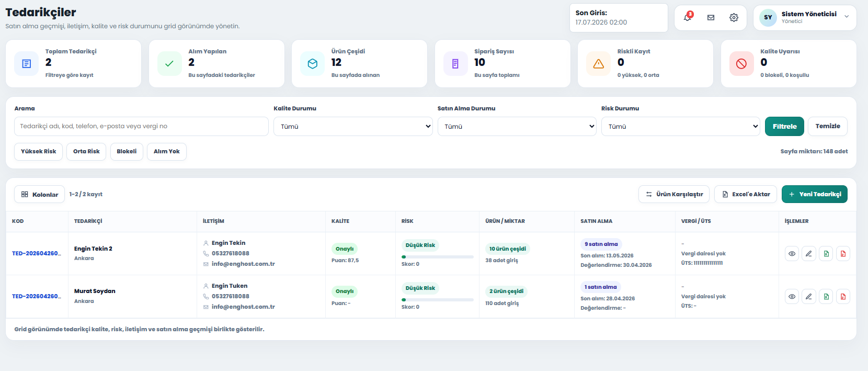Open the notifications bell icon
The width and height of the screenshot is (868, 371).
click(x=688, y=17)
